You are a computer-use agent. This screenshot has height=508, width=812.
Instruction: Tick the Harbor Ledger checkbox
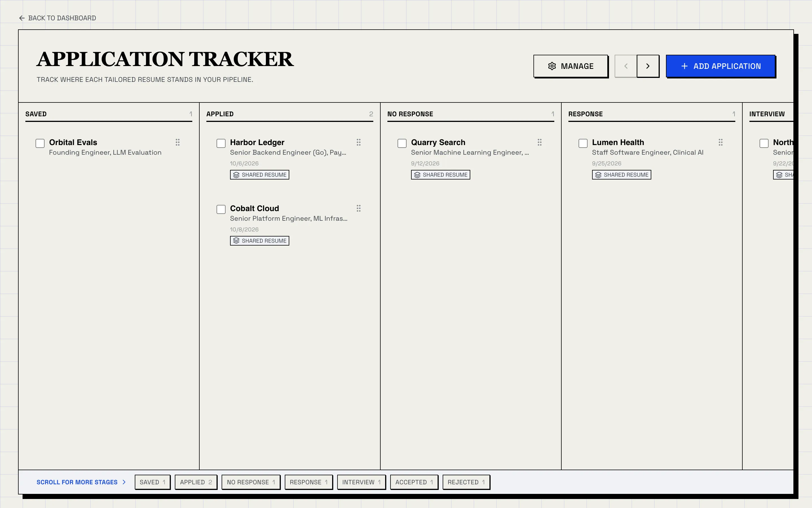click(221, 143)
